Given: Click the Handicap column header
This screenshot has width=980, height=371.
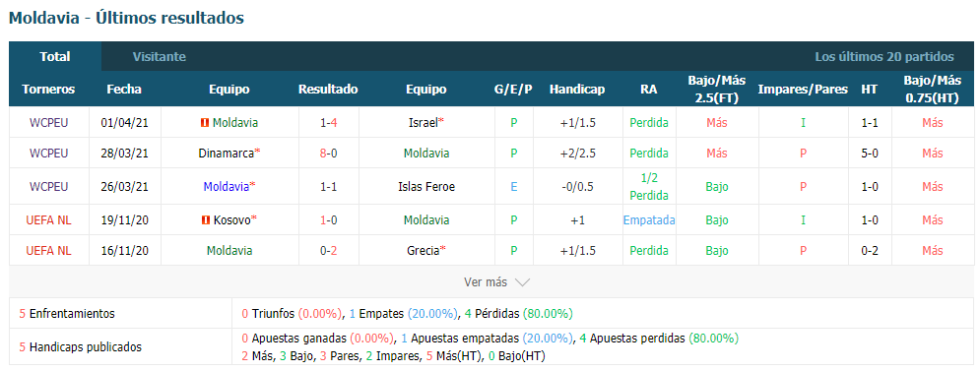Looking at the screenshot, I should [x=577, y=90].
